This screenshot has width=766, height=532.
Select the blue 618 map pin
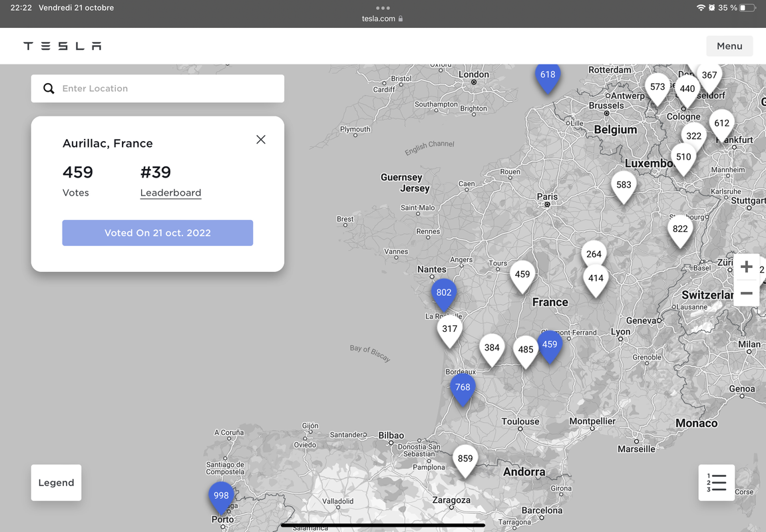[x=548, y=78]
